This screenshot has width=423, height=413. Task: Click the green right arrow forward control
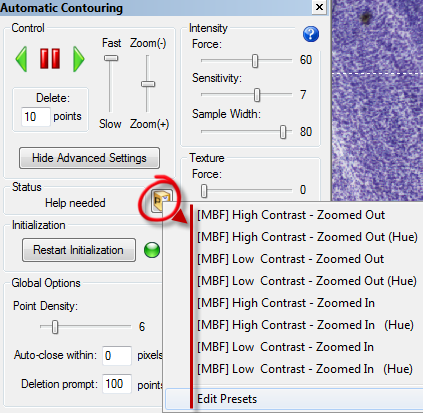pyautogui.click(x=79, y=59)
